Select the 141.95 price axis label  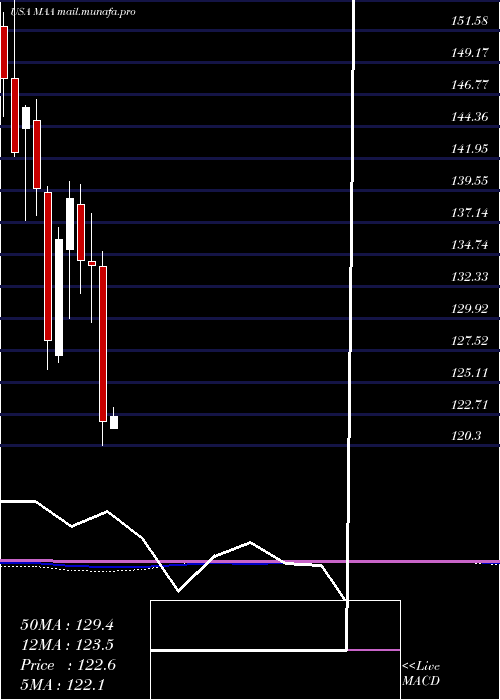469,149
